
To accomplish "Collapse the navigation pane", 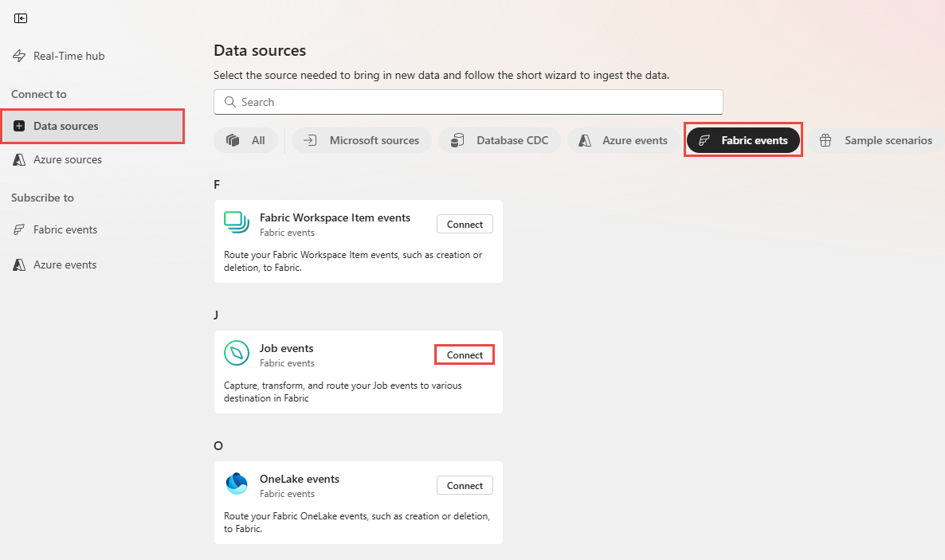I will [x=21, y=18].
